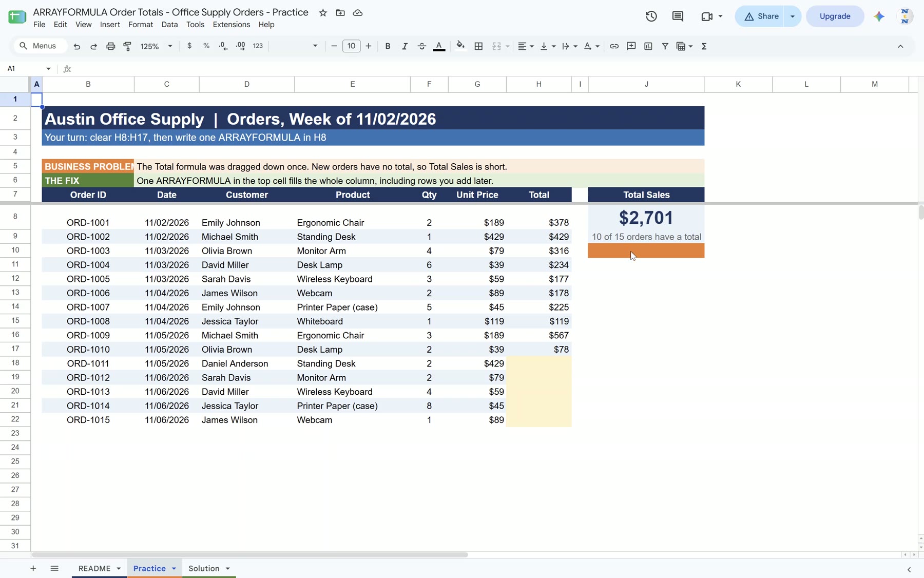Insert link icon
The height and width of the screenshot is (578, 924).
pyautogui.click(x=614, y=46)
